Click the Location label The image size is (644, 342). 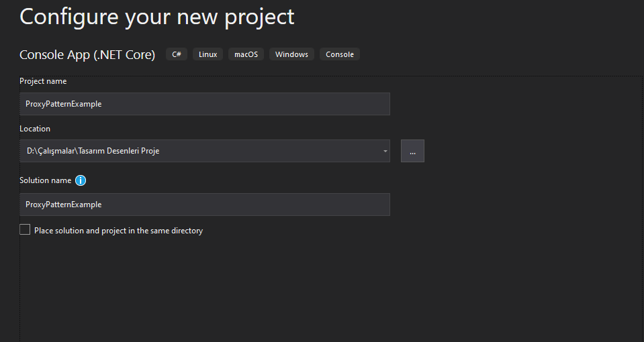coord(35,129)
